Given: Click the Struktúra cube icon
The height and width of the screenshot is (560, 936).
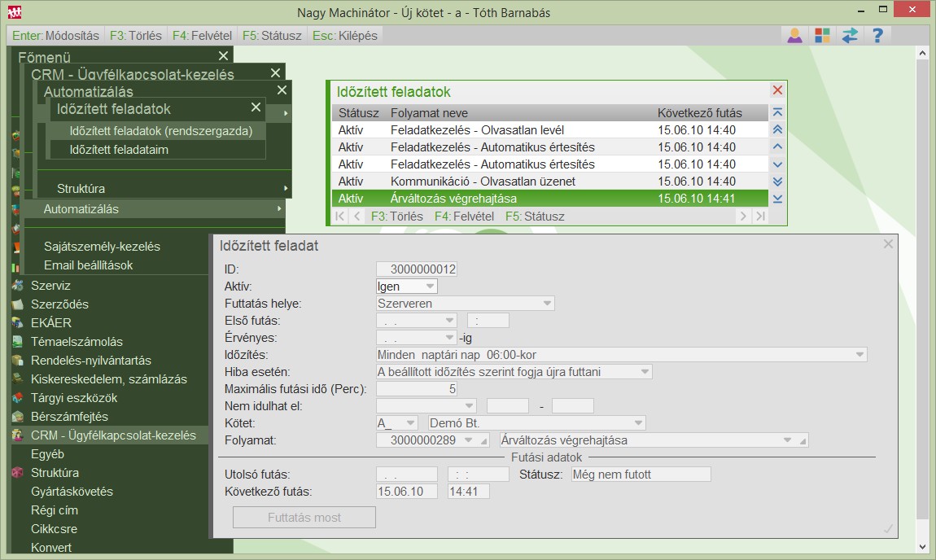Looking at the screenshot, I should tap(17, 473).
